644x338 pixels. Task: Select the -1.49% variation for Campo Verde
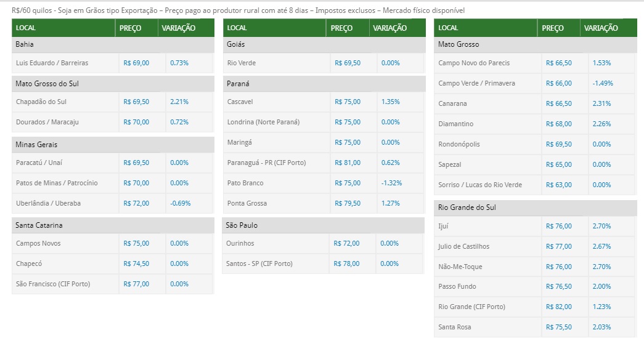pyautogui.click(x=603, y=83)
